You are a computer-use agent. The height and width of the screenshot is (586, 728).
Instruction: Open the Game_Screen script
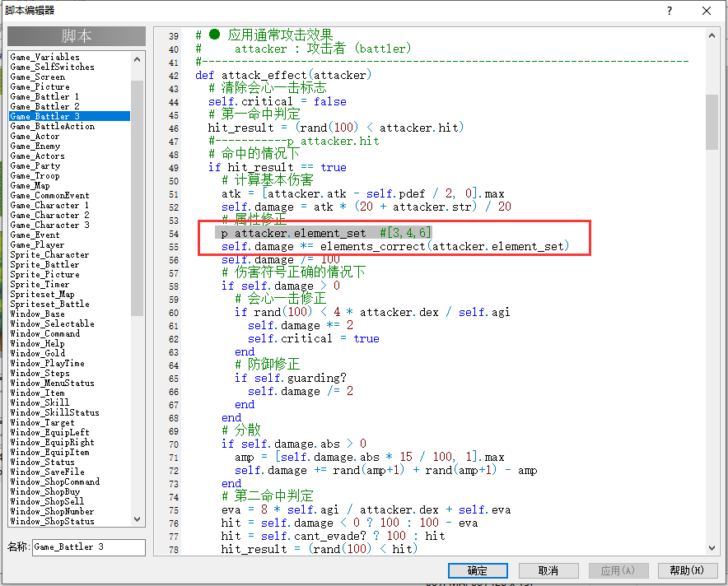(x=38, y=77)
